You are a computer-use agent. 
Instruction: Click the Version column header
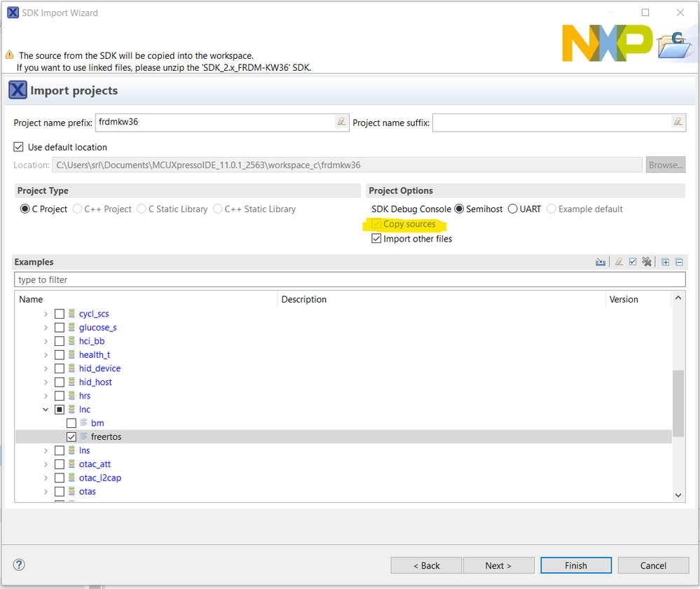pyautogui.click(x=638, y=300)
